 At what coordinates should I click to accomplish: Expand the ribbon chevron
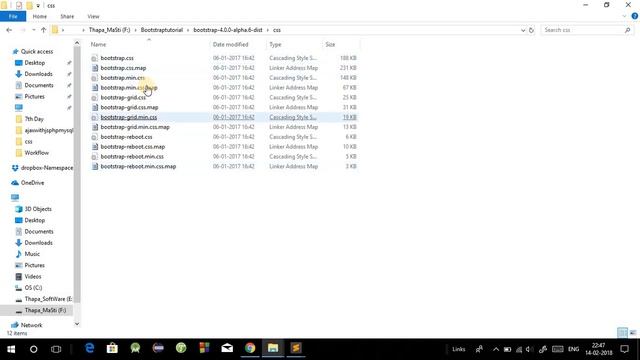[x=624, y=16]
